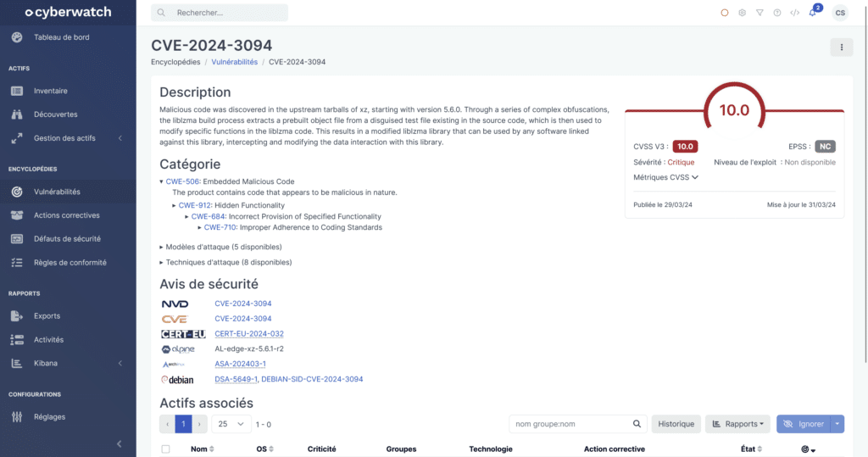This screenshot has height=457, width=868.
Task: Click the help question mark icon
Action: click(777, 13)
